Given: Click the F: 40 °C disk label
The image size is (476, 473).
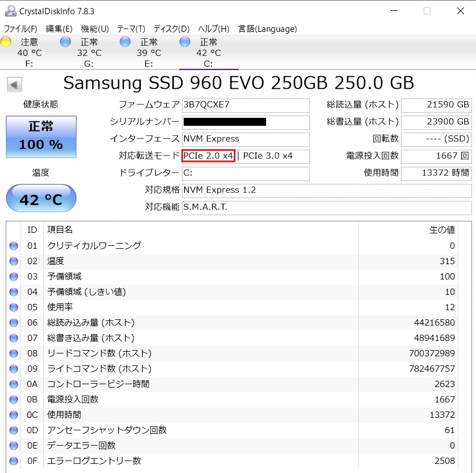Looking at the screenshot, I should pyautogui.click(x=30, y=53).
